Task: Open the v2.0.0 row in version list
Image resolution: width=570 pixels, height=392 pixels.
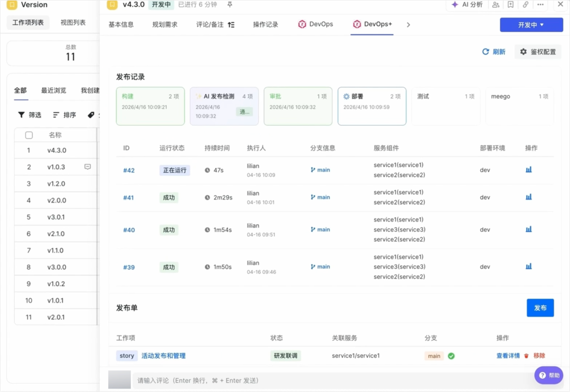Action: coord(55,200)
